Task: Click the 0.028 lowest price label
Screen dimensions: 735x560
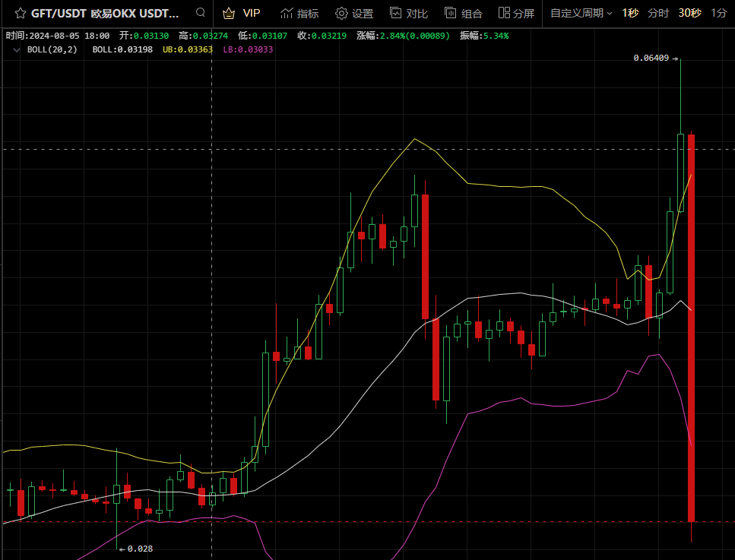Action: [x=140, y=549]
